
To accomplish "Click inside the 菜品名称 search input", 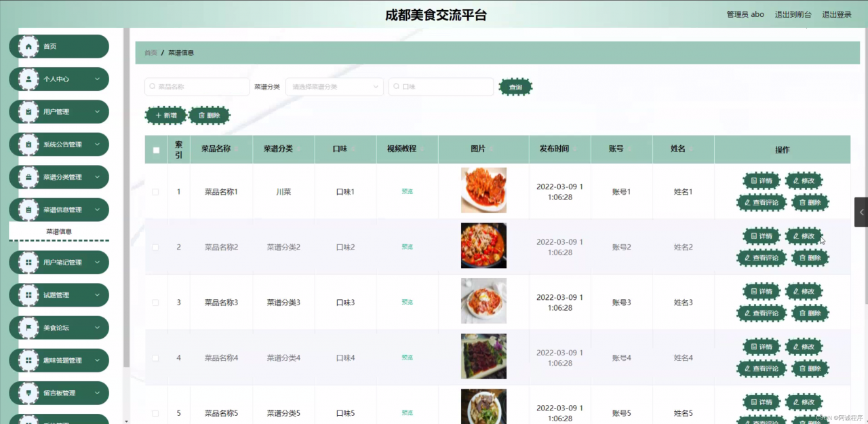I will pyautogui.click(x=197, y=87).
